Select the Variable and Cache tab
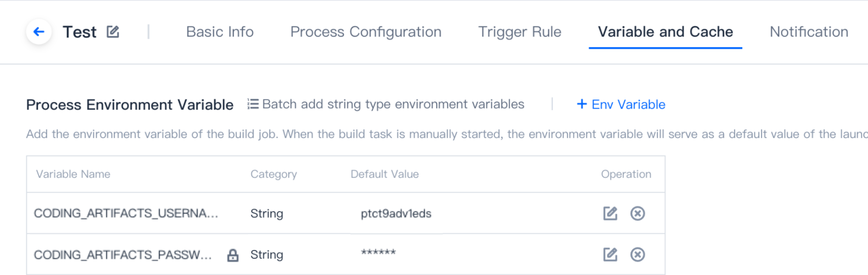Viewport: 868px width, 275px height. pyautogui.click(x=665, y=32)
